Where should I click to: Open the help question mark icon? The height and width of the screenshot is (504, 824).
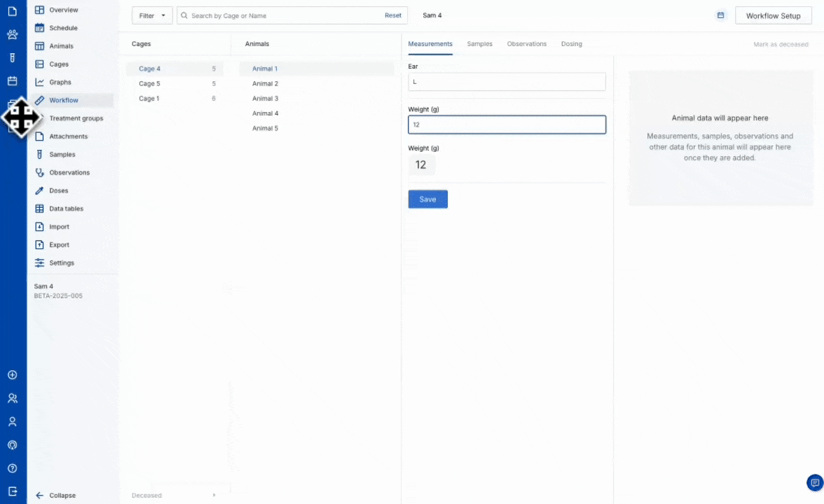[x=12, y=468]
